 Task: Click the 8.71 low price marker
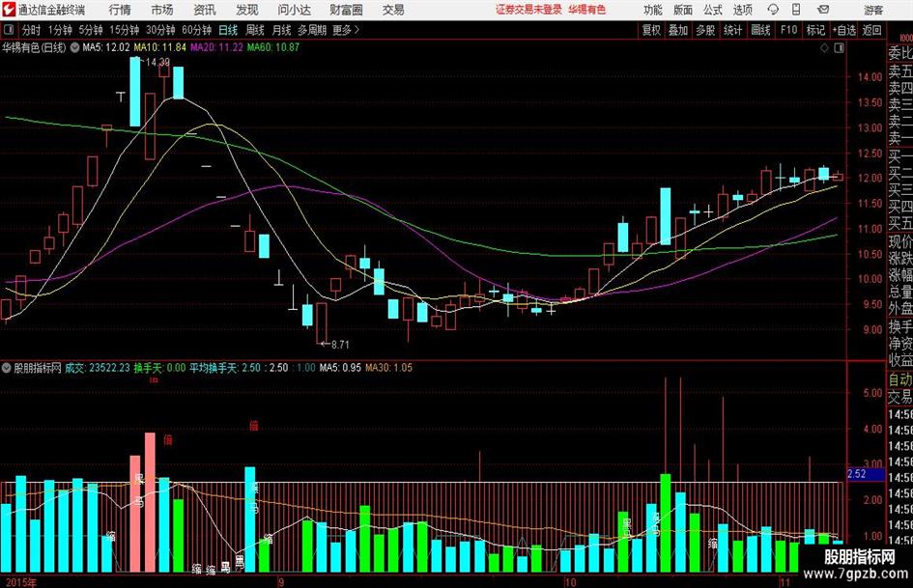[340, 345]
